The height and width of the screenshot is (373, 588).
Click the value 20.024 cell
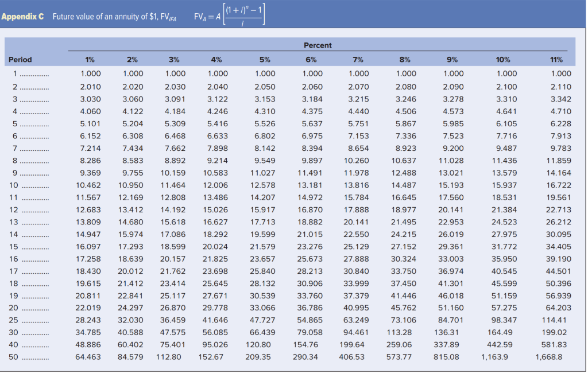[x=215, y=247]
